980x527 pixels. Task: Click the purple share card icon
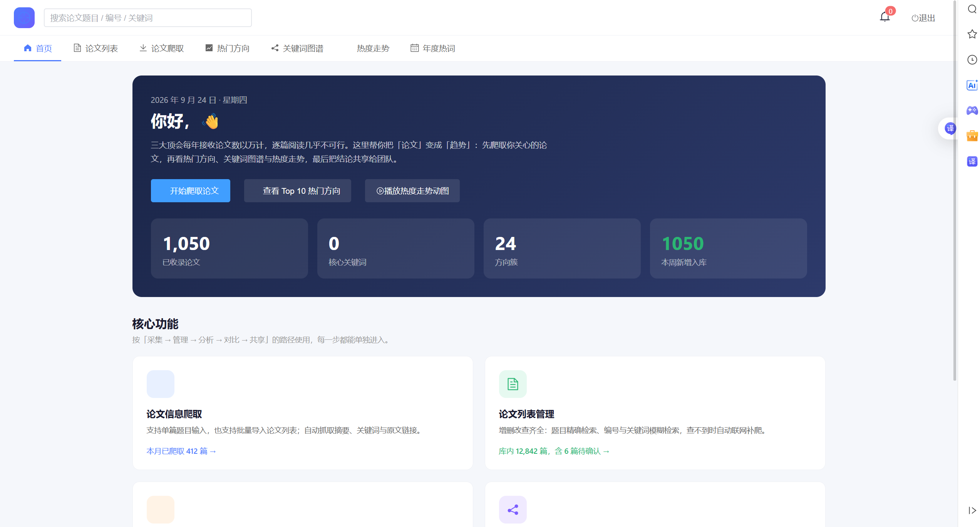coord(513,510)
